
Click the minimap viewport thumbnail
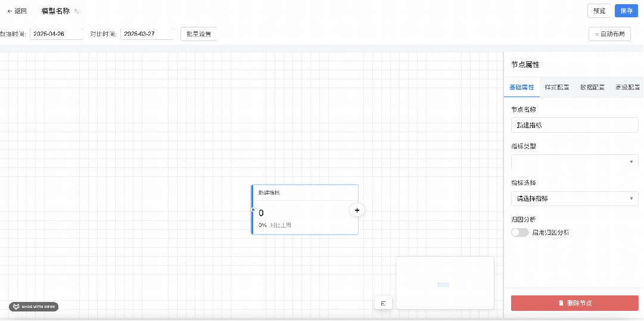tap(443, 285)
